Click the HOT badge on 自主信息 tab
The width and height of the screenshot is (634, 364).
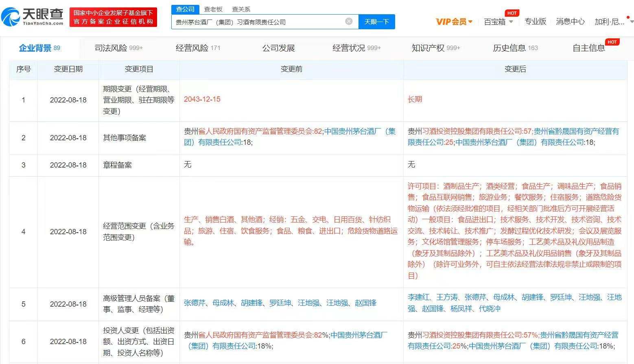coord(612,41)
